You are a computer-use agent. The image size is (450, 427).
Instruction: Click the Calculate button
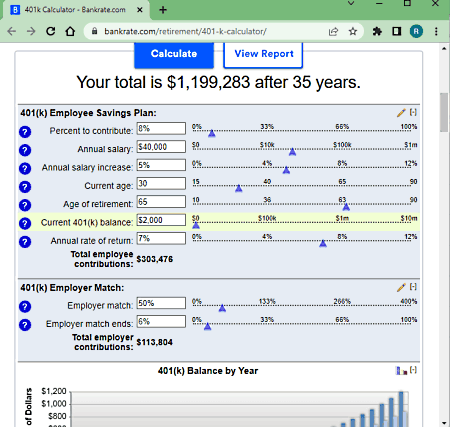click(x=174, y=54)
